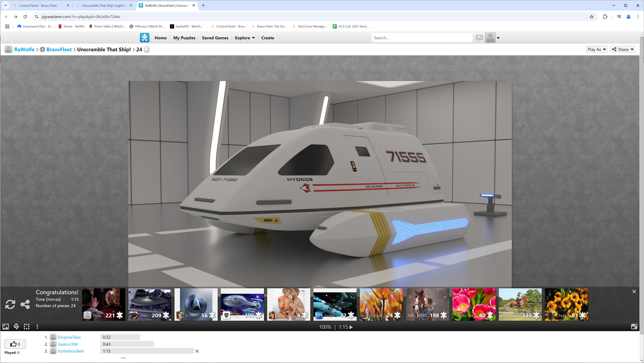Expand the user account dropdown arrow

498,38
